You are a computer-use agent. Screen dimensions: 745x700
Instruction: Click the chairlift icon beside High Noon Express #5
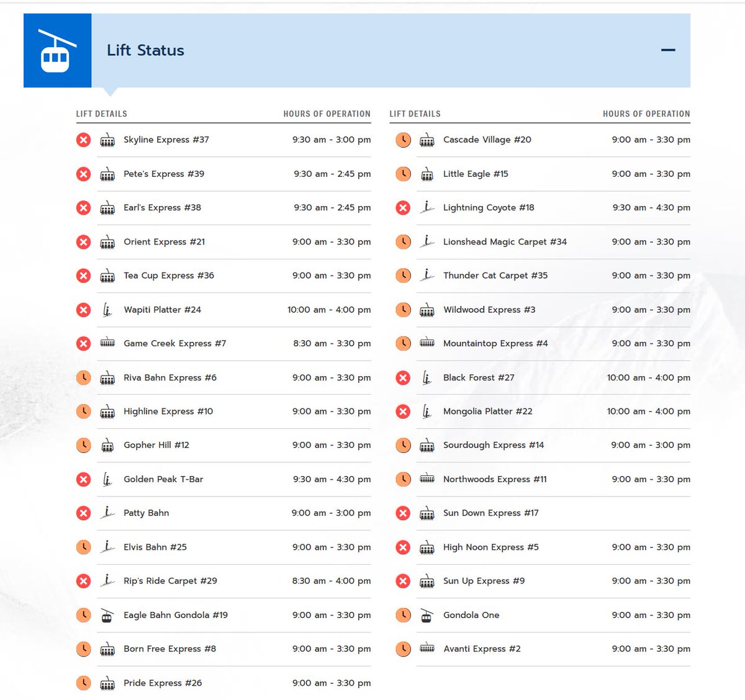427,547
